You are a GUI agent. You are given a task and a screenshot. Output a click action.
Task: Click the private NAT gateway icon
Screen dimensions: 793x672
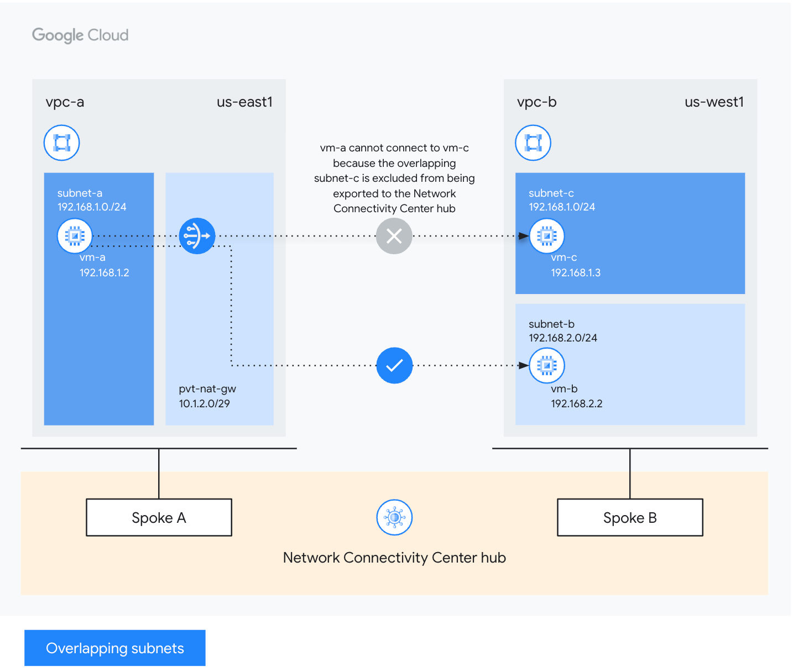coord(197,236)
